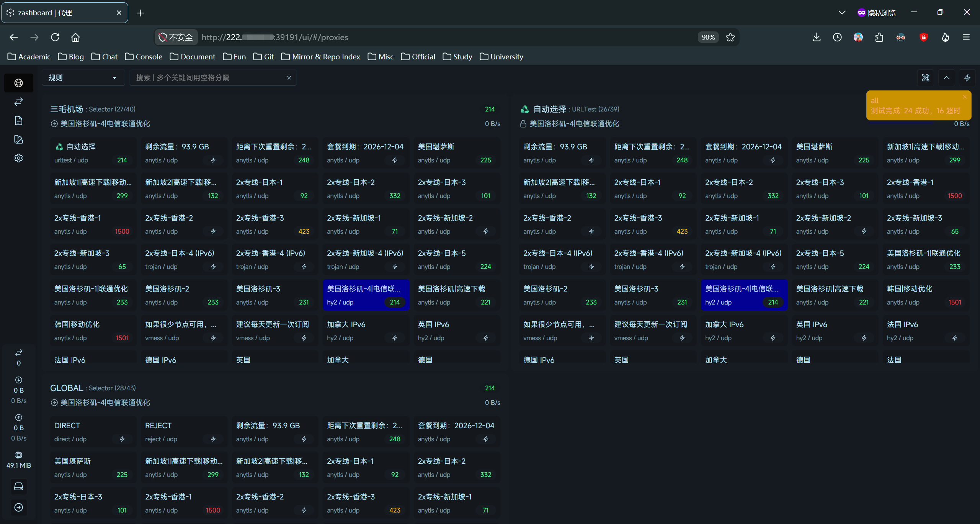Viewport: 980px width, 524px height.
Task: Test latency of 2x专线-香港-2 in 三毛机场
Action: pos(213,231)
